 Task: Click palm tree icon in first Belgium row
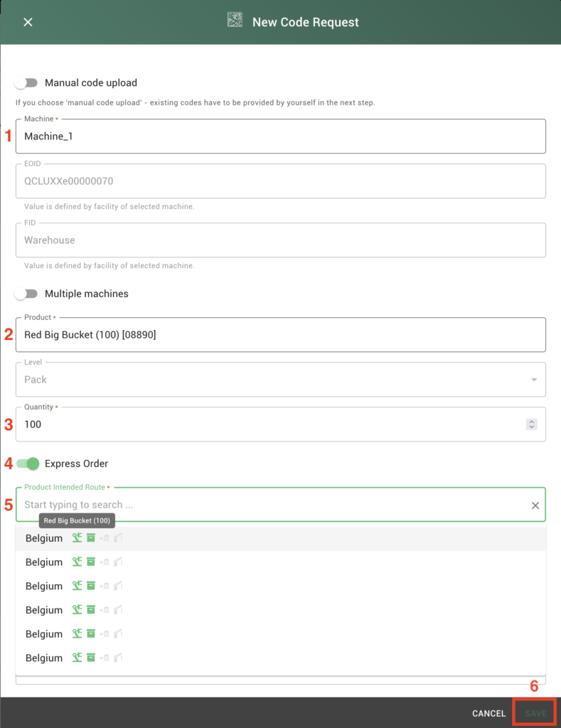(77, 538)
